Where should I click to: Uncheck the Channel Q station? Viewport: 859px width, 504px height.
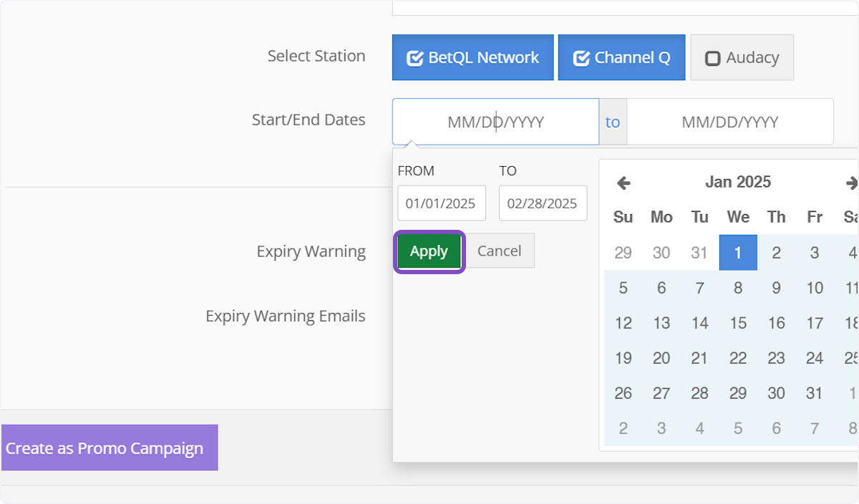621,58
